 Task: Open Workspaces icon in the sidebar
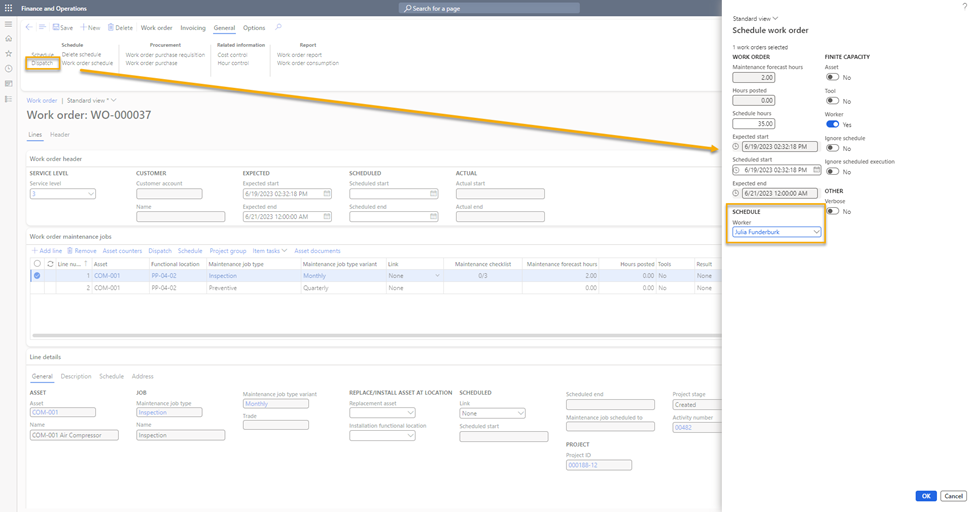tap(9, 83)
